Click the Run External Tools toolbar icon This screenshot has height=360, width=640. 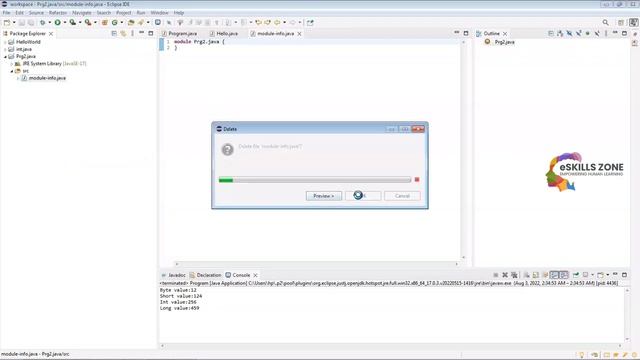click(x=88, y=23)
